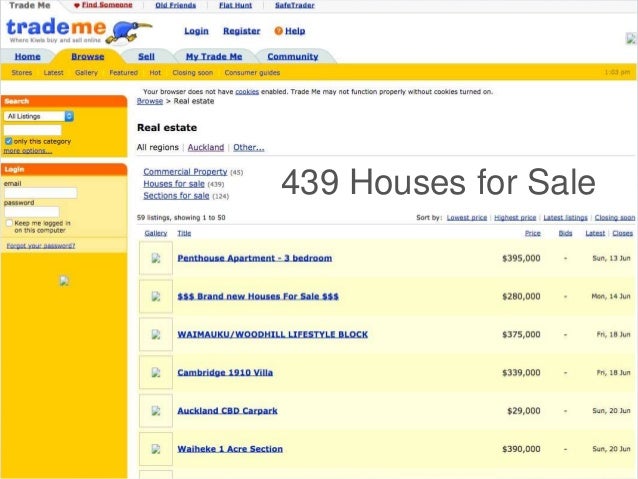Select Hot in the yellow submenu
The image size is (638, 479).
tap(155, 73)
